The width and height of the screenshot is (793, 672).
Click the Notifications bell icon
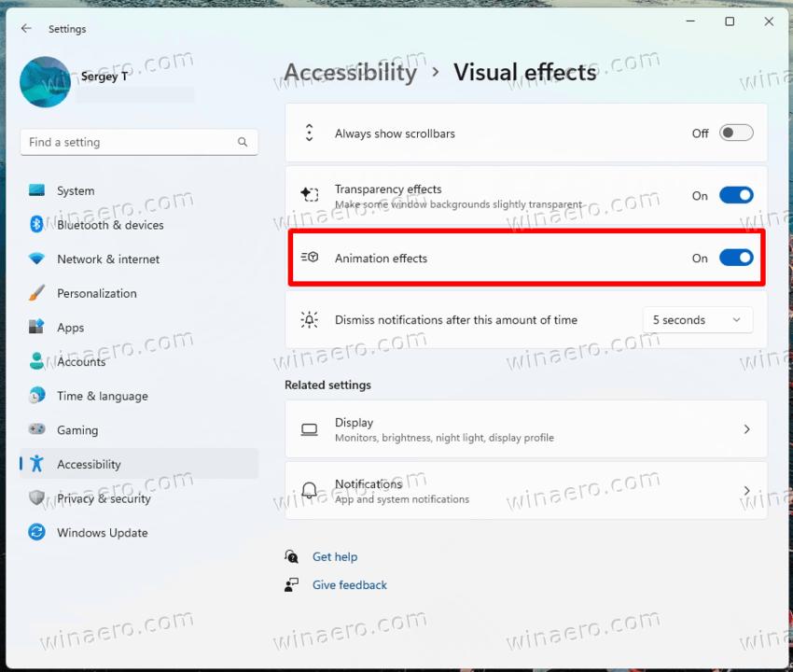310,490
